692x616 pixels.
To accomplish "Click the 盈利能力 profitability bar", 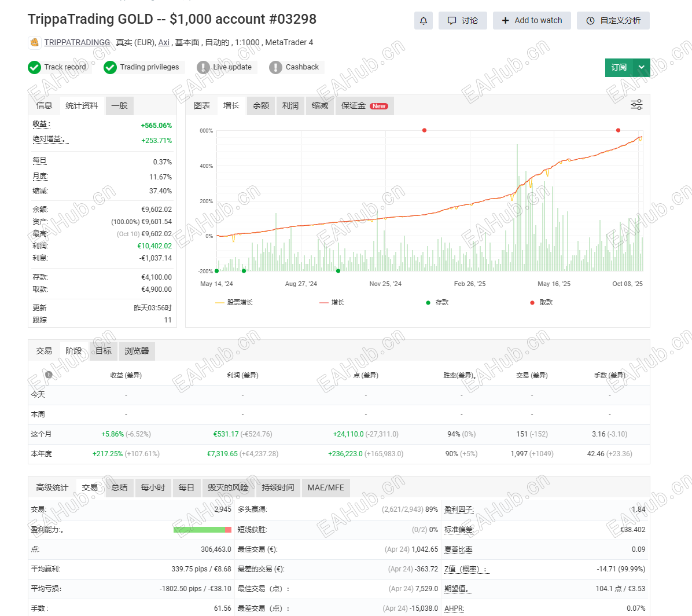I will point(203,530).
